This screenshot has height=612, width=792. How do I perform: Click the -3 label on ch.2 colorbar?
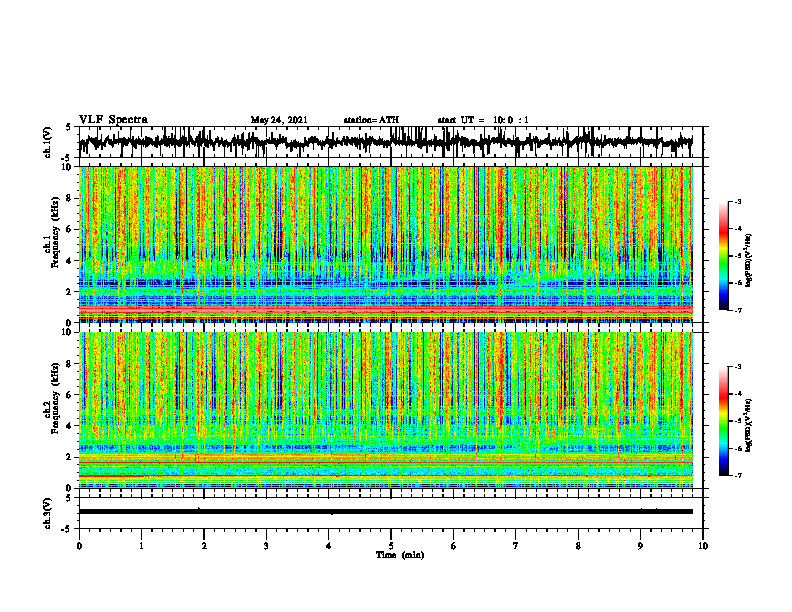738,367
